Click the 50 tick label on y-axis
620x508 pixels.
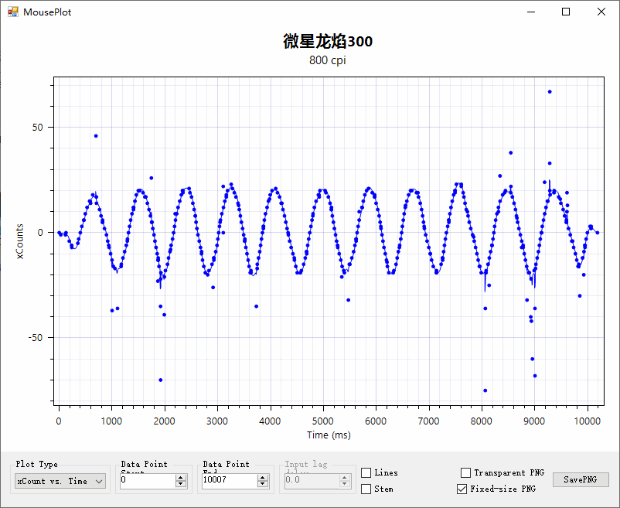(x=38, y=127)
